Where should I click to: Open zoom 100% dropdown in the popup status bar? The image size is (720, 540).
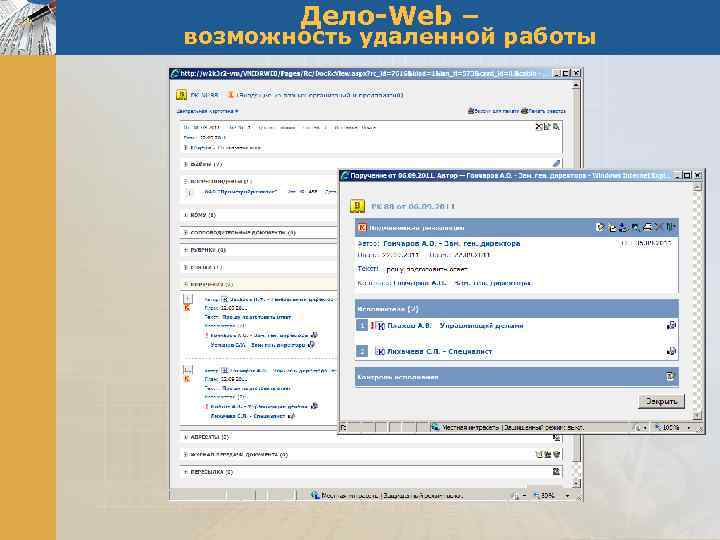coord(688,428)
